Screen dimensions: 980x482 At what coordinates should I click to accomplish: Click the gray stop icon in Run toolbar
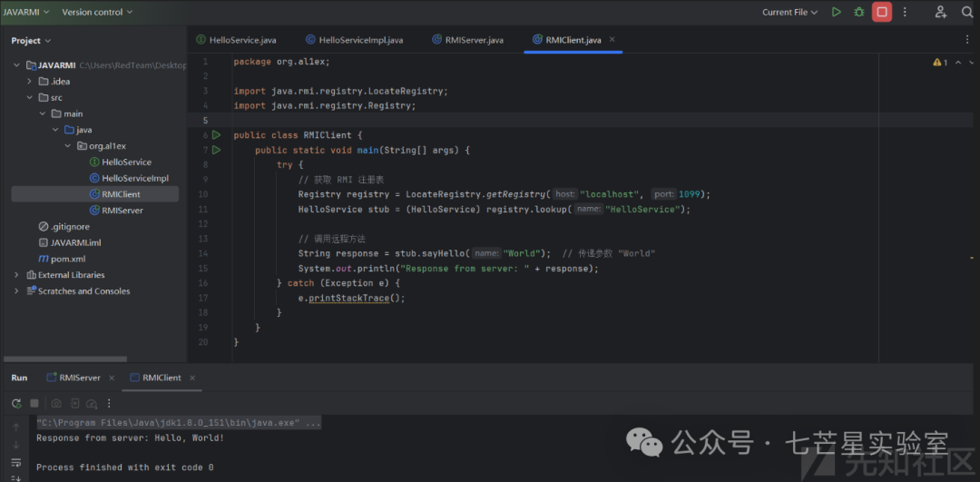pyautogui.click(x=34, y=403)
